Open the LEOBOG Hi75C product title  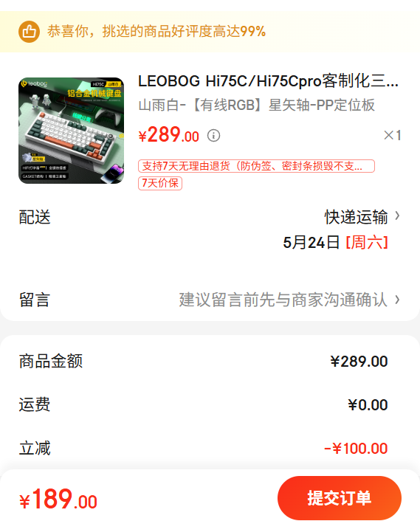tap(268, 81)
